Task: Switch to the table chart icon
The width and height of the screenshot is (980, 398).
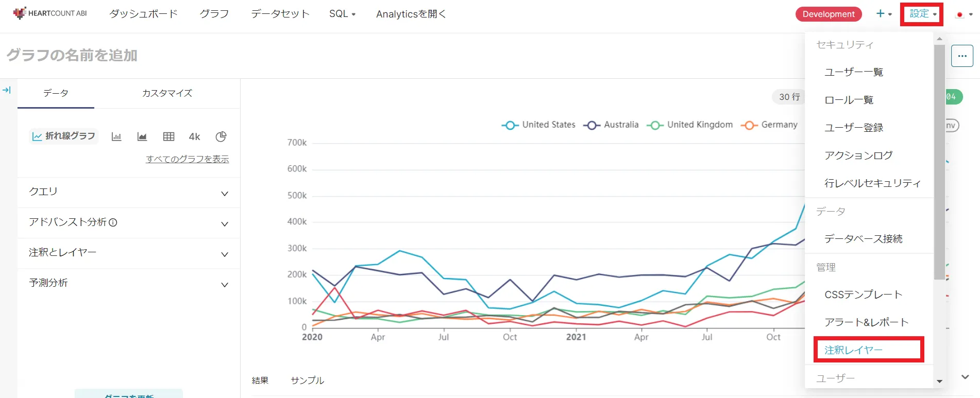Action: coord(168,136)
